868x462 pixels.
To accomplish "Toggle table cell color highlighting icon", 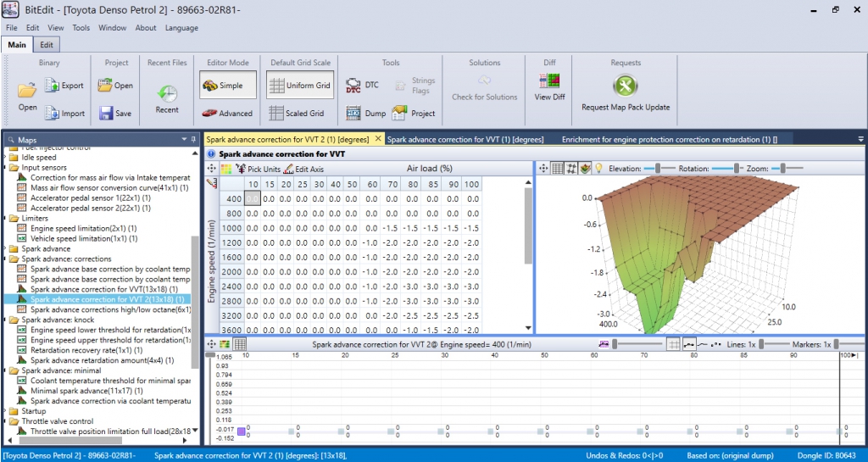I will [x=226, y=169].
